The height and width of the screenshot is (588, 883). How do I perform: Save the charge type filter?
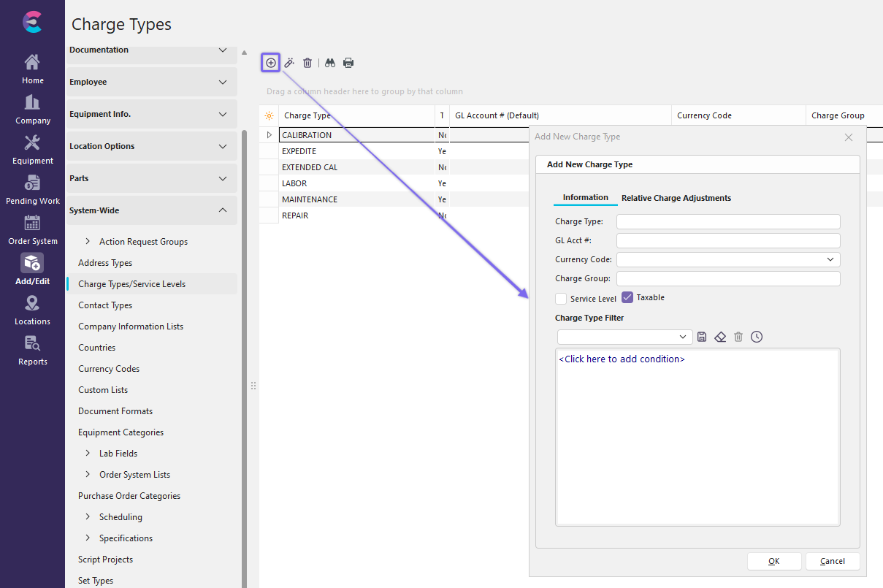tap(702, 337)
